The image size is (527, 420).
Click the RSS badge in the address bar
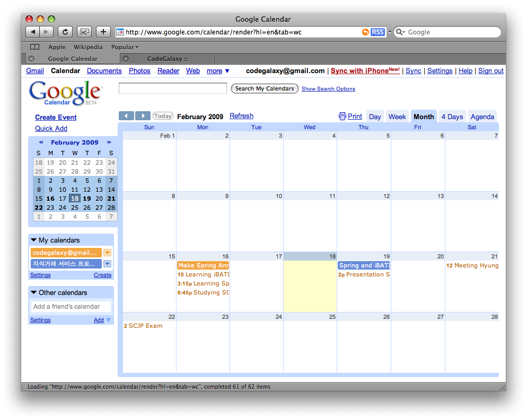[377, 32]
